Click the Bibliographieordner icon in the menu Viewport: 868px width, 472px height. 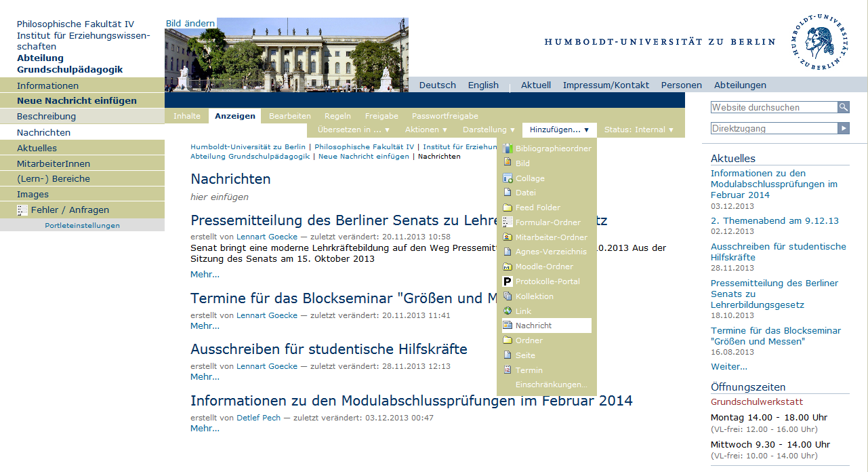tap(508, 149)
